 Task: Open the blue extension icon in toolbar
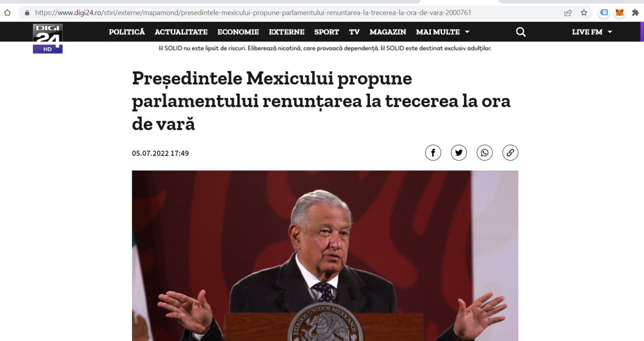[604, 13]
